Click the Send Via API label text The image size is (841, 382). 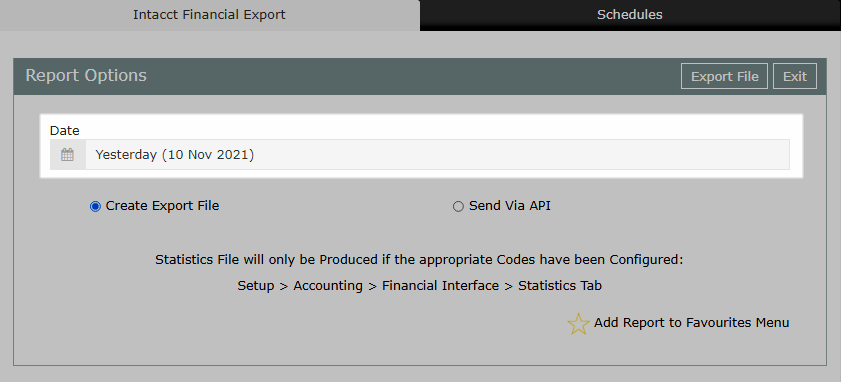510,206
